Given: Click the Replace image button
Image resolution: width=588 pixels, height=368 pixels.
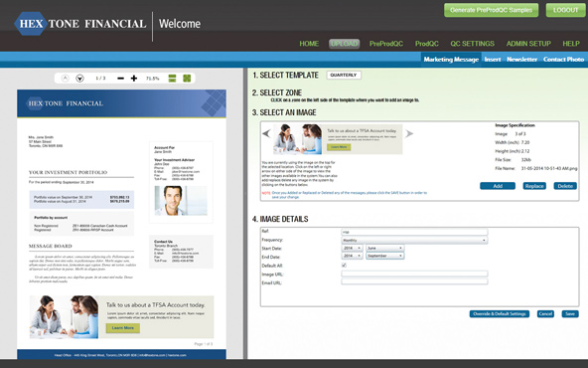Looking at the screenshot, I should click(x=534, y=186).
